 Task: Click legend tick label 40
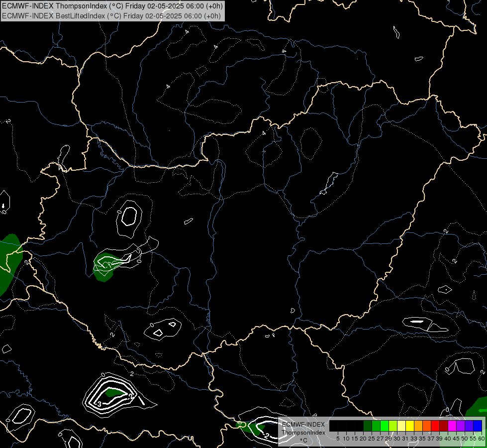(448, 439)
